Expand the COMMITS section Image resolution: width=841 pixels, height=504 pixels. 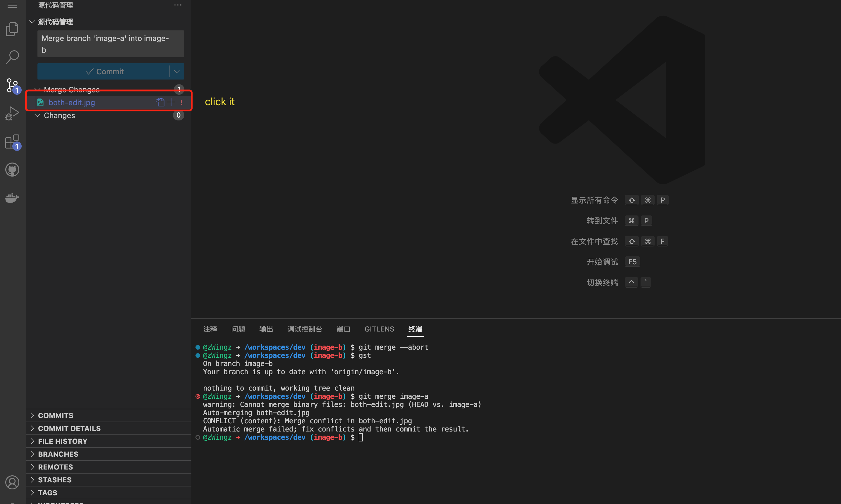pos(109,415)
